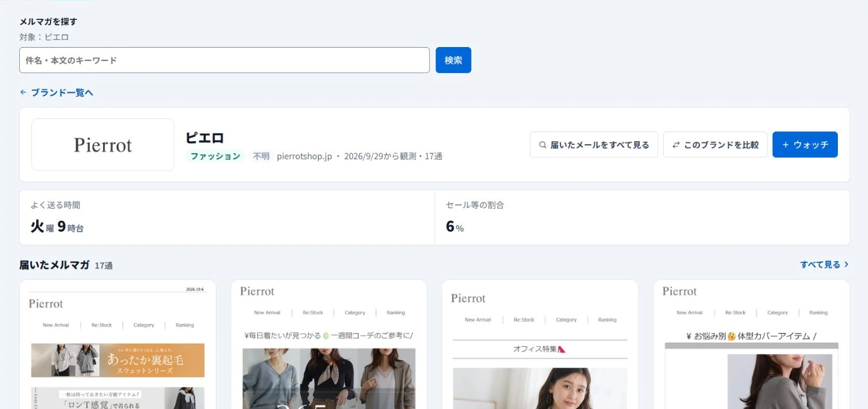Click the 不明 tag
The width and height of the screenshot is (868, 409).
point(261,156)
